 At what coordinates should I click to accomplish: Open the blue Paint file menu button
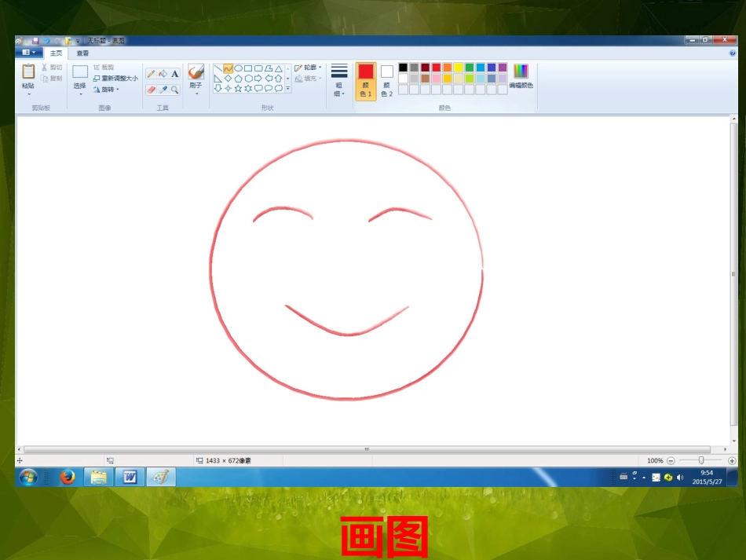pos(29,53)
